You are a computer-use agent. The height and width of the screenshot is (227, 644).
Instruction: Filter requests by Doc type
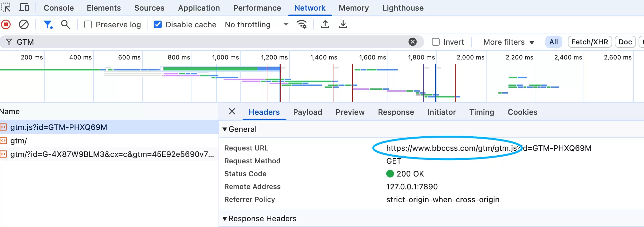coord(625,42)
